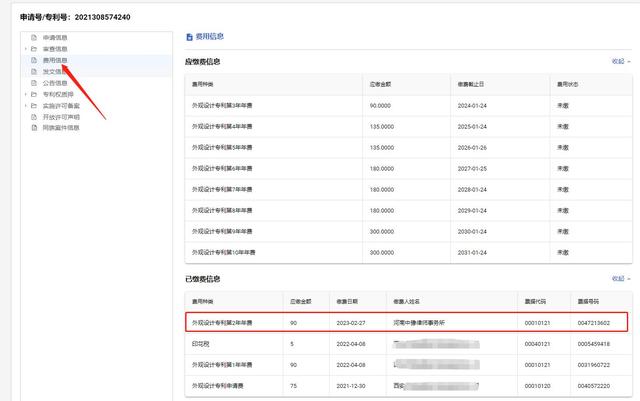Viewport: 640px width, 401px height.
Task: Click payment date 2021-12-30
Action: pos(351,386)
